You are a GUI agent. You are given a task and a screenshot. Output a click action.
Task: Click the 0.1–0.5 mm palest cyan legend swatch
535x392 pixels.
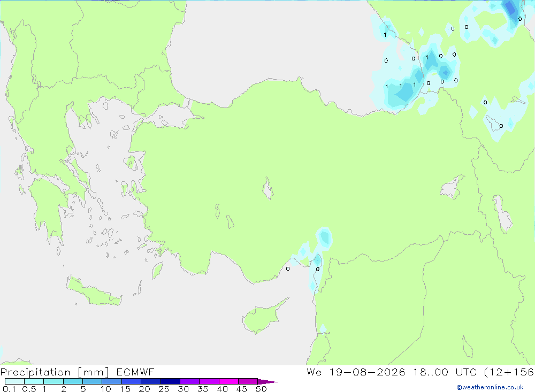click(x=14, y=381)
